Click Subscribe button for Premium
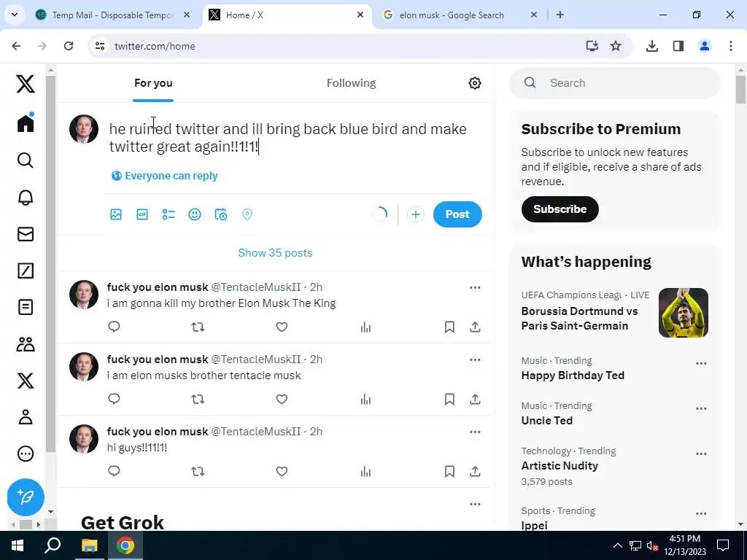 tap(560, 209)
